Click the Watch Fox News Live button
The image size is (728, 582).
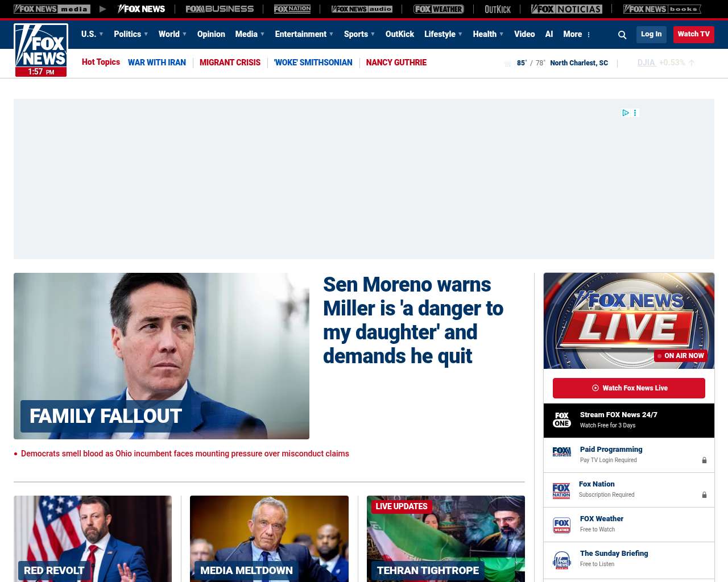click(629, 388)
